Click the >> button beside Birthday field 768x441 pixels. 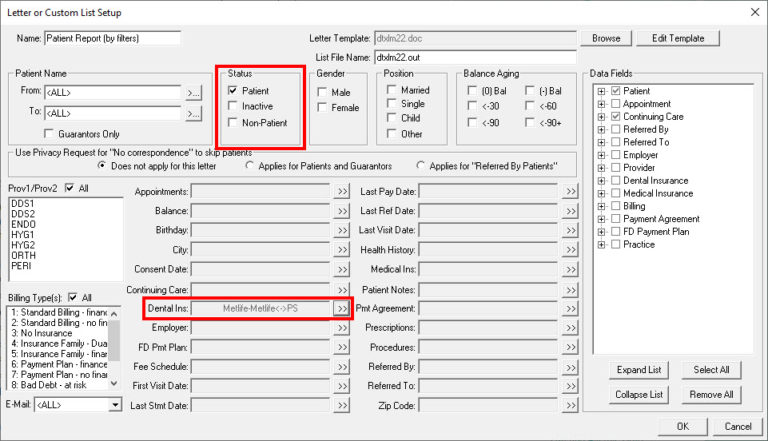point(342,230)
